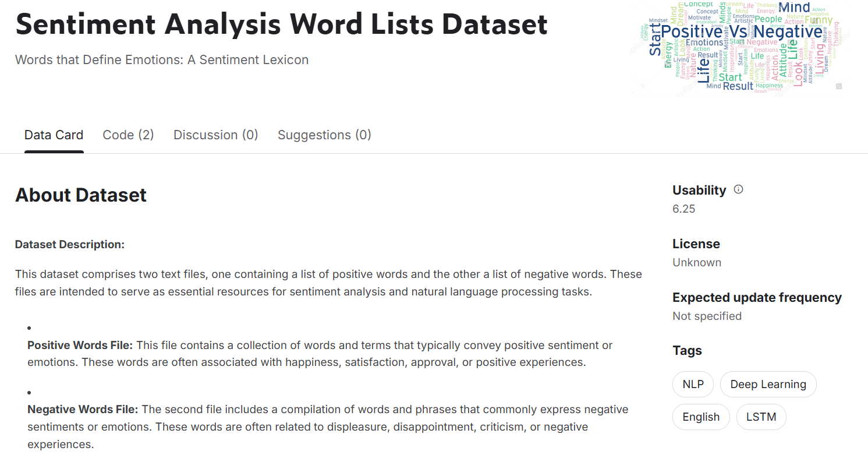
Task: Click the About Dataset heading
Action: (81, 195)
